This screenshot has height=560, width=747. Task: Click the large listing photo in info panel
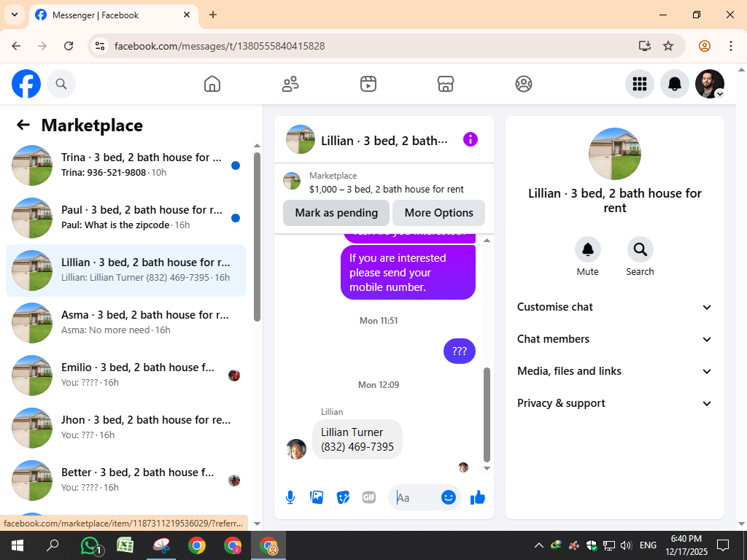click(614, 154)
